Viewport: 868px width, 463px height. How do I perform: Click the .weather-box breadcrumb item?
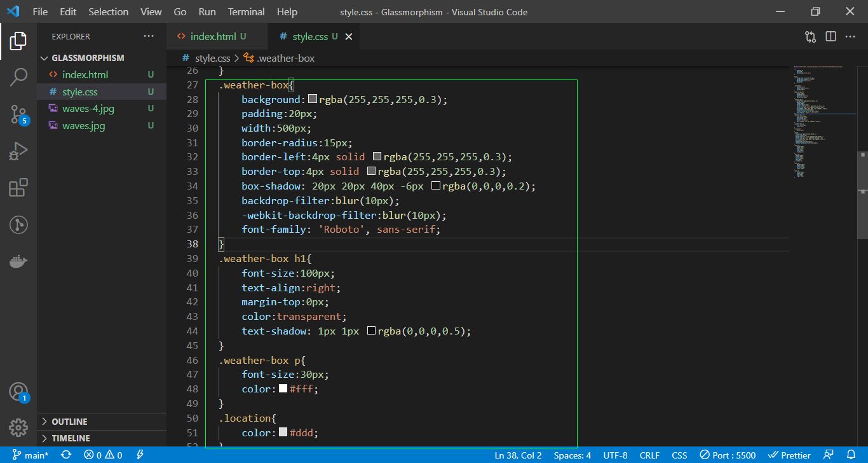tap(285, 59)
